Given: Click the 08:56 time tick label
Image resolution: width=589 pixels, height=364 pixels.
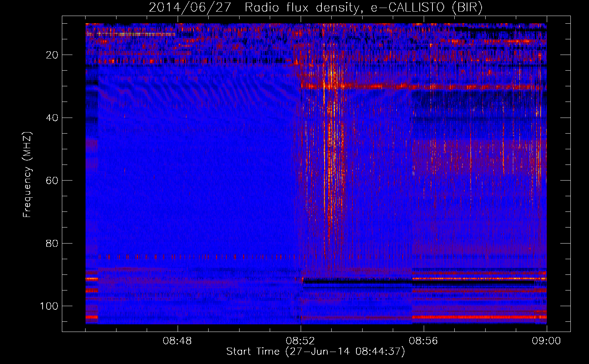Looking at the screenshot, I should click(423, 341).
